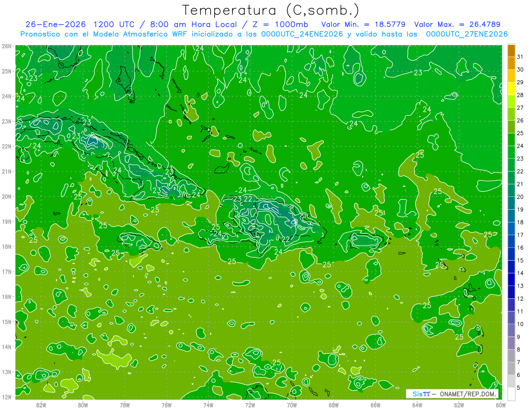Click the longitude axis label '82W'
532x411 pixels.
(41, 405)
